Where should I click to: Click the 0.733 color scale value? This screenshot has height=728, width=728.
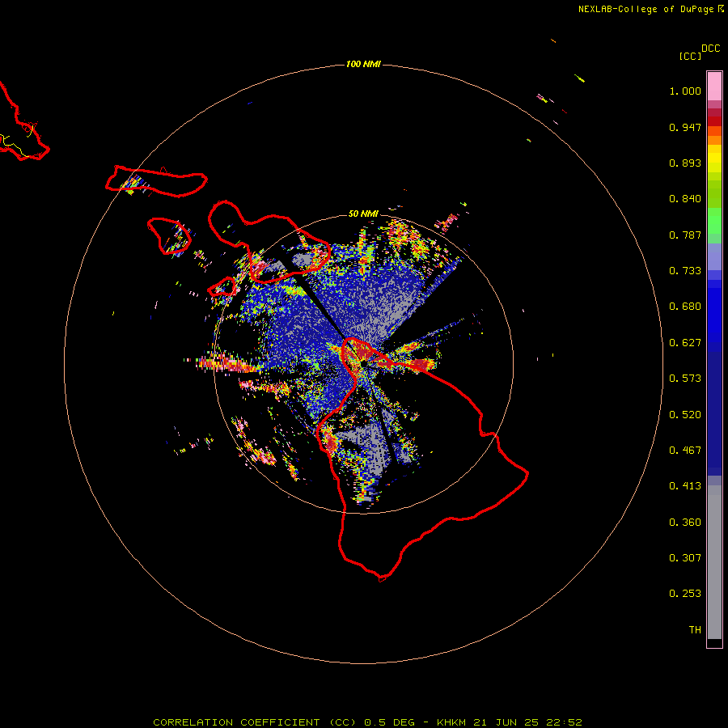coord(685,271)
